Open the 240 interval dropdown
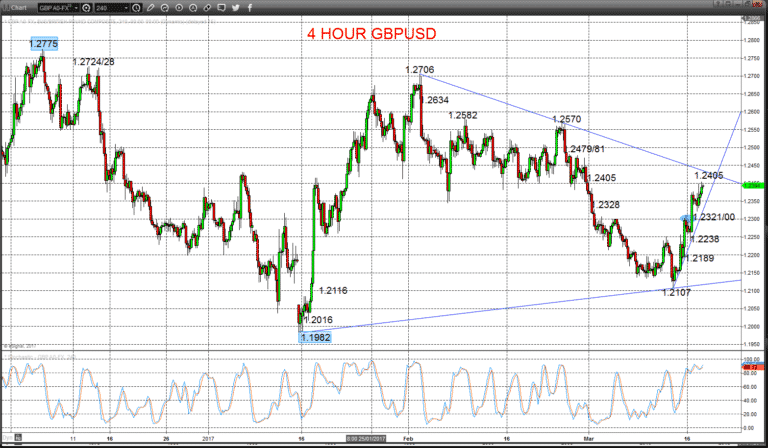Viewport: 768px width, 448px height. coord(113,8)
